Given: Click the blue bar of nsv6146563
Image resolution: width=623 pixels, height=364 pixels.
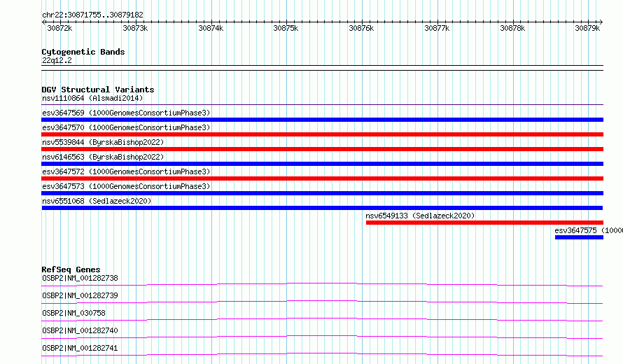Looking at the screenshot, I should pos(322,164).
